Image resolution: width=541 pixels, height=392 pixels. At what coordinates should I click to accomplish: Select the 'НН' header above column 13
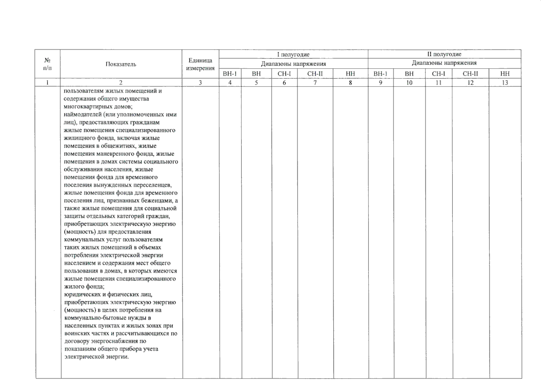click(505, 74)
